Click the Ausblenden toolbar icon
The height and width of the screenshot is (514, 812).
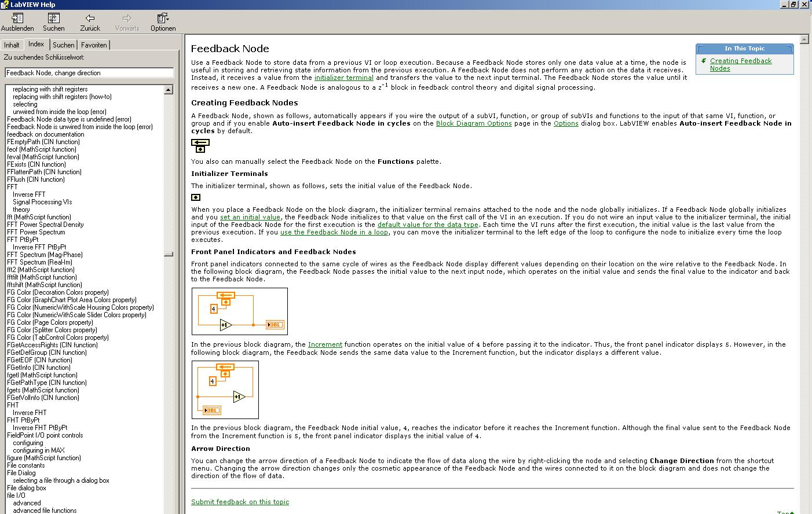17,18
